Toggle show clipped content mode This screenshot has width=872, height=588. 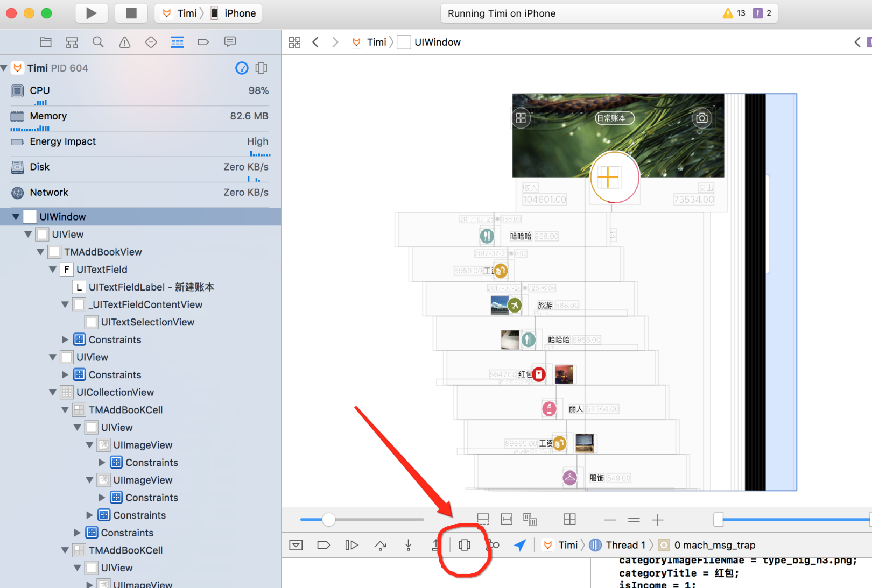[x=483, y=520]
